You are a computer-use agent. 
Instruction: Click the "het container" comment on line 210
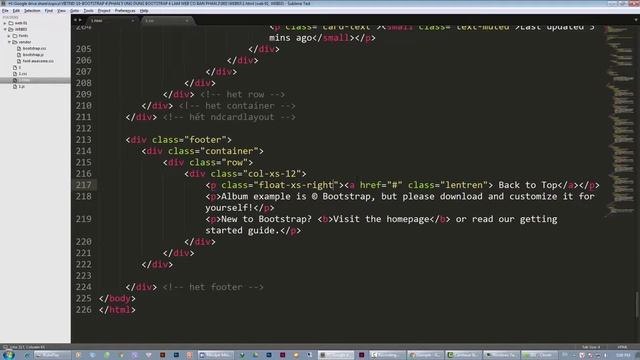tap(237, 106)
